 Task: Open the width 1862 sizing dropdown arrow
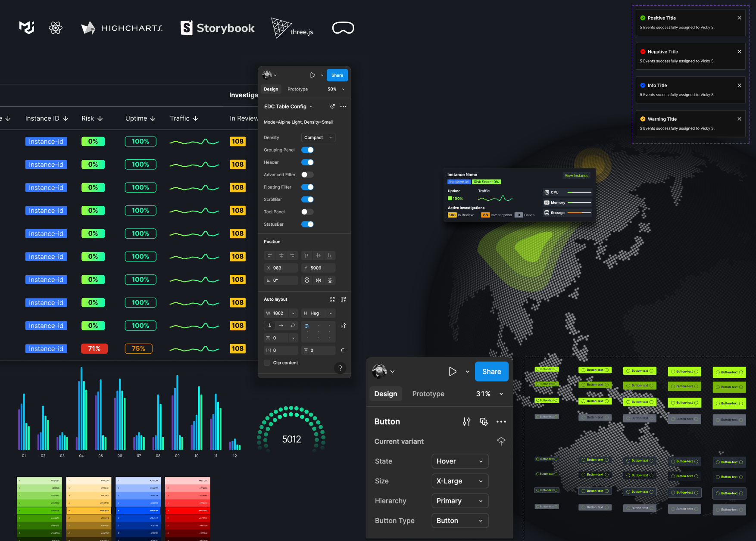293,313
